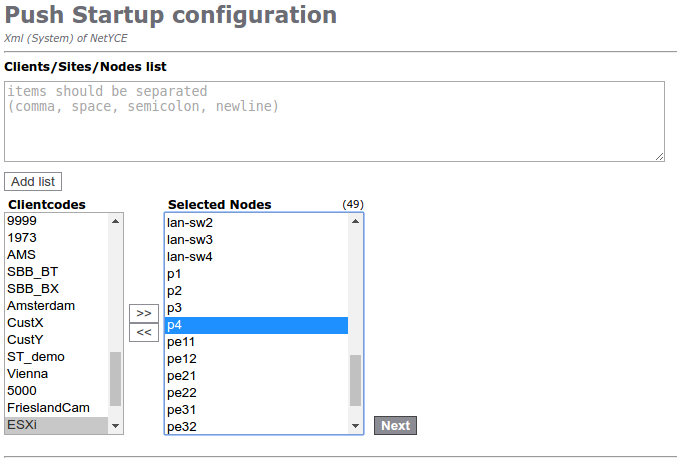Click the Selected Nodes scrollbar thumb
The image size is (677, 473).
coord(355,381)
